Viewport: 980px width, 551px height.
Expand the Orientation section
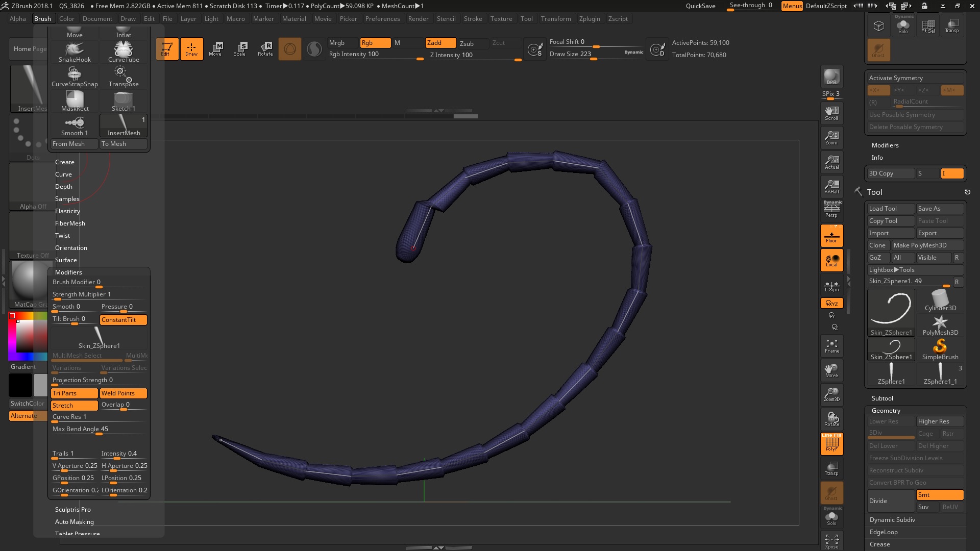pos(71,248)
